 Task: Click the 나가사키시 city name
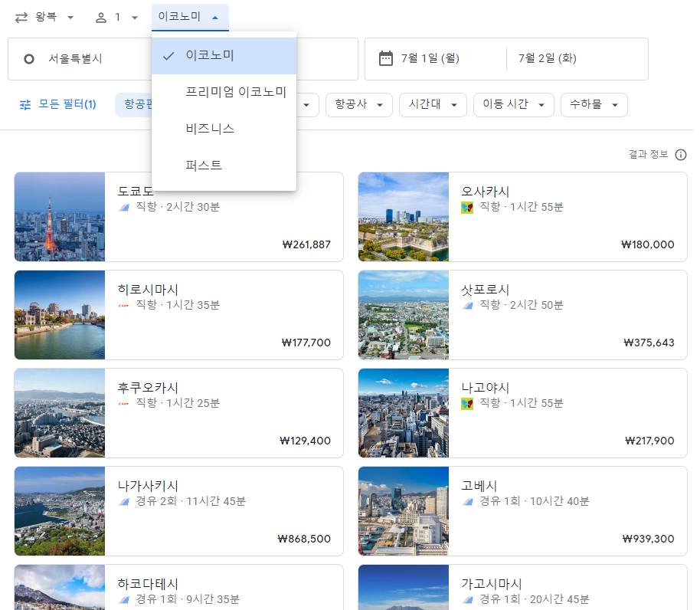tap(148, 486)
